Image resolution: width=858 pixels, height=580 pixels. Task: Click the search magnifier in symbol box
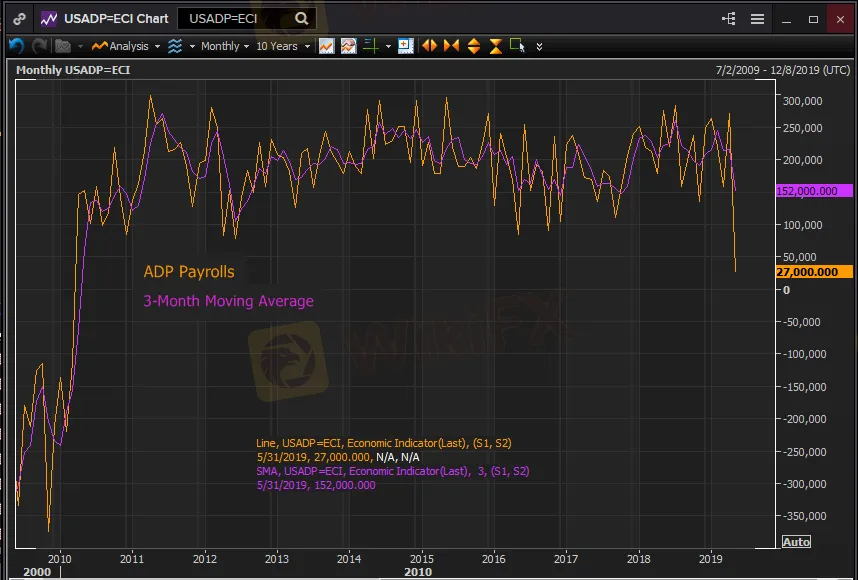[301, 19]
